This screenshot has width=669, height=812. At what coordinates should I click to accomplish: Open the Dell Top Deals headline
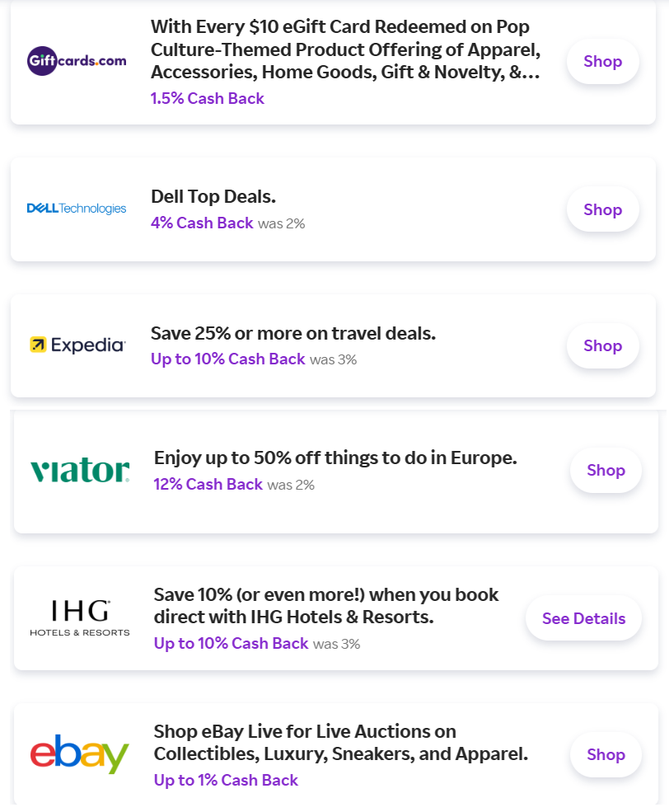tap(213, 196)
